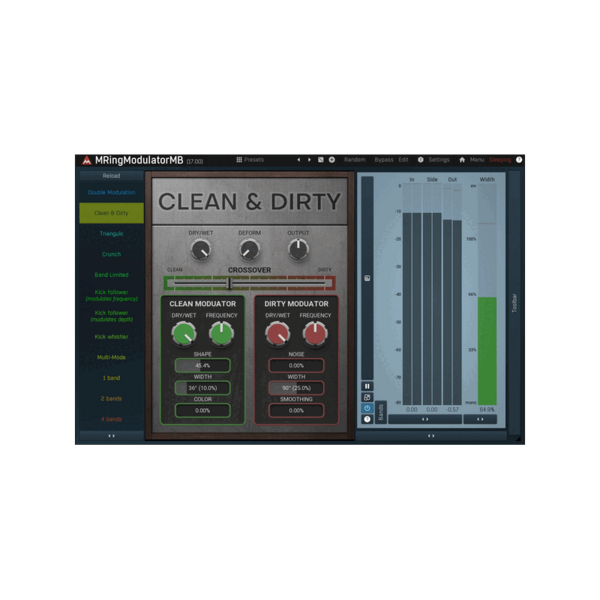Go to previous preset arrow
This screenshot has width=600, height=600.
point(298,160)
